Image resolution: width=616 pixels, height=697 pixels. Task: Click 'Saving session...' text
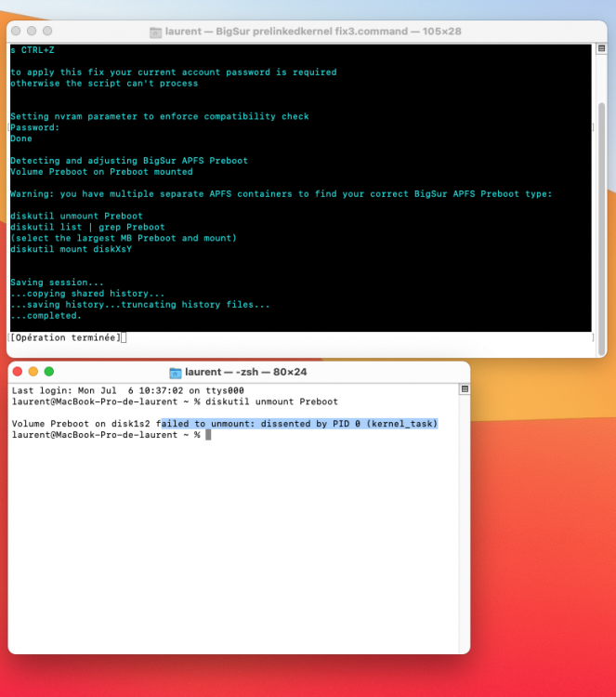tap(57, 283)
